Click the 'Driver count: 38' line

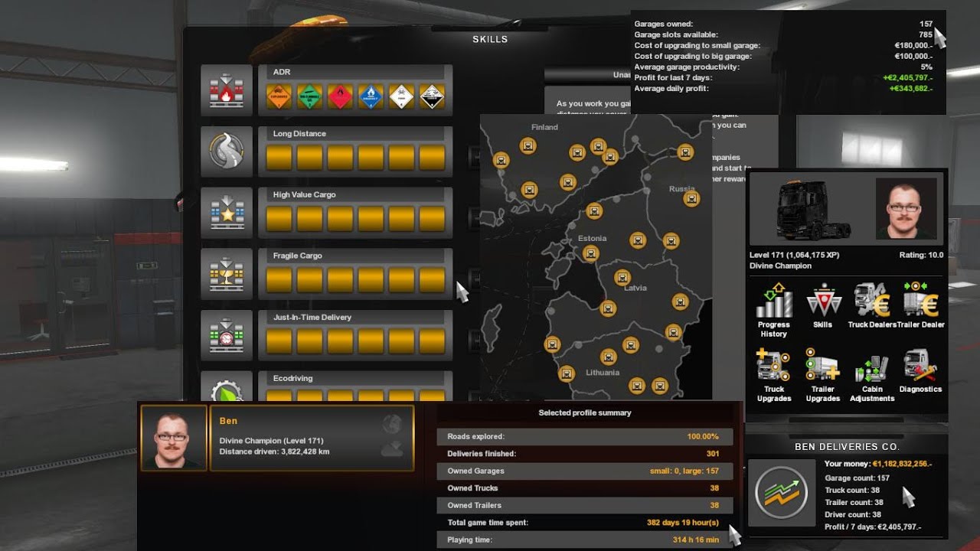pos(852,514)
